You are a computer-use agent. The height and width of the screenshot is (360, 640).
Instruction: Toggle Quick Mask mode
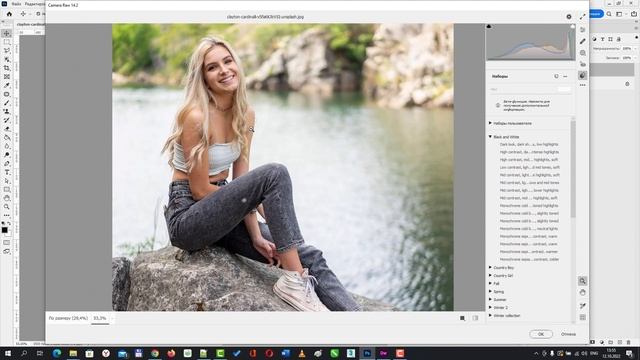pyautogui.click(x=7, y=242)
